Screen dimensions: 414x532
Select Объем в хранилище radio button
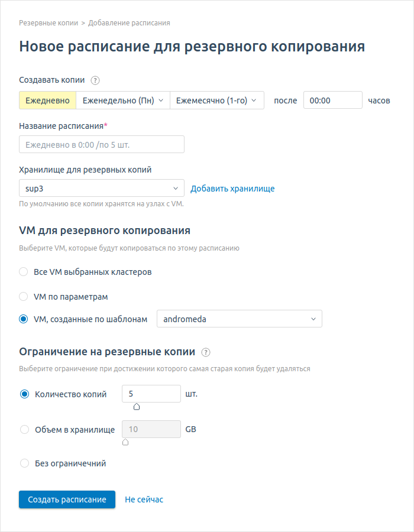point(24,430)
